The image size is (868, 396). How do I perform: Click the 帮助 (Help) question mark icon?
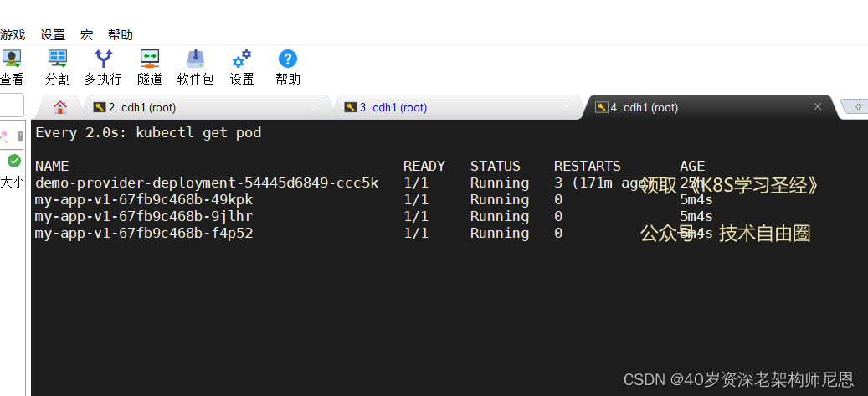pyautogui.click(x=288, y=59)
